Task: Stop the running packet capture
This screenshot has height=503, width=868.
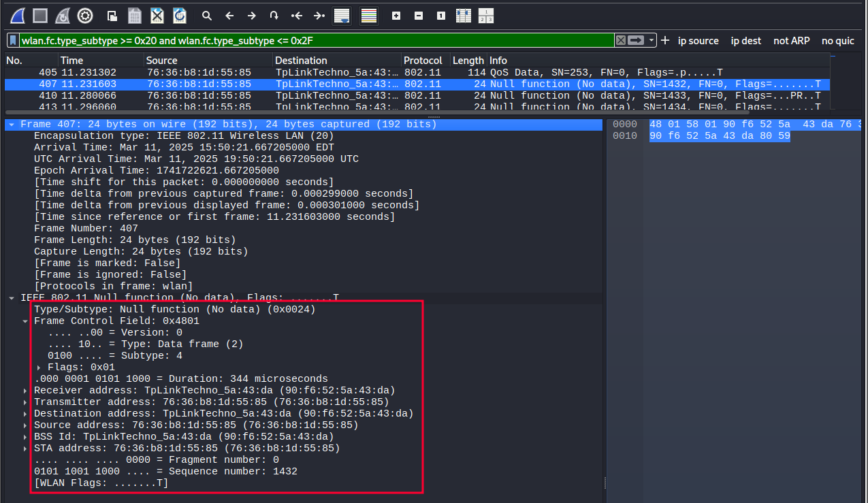Action: (40, 16)
